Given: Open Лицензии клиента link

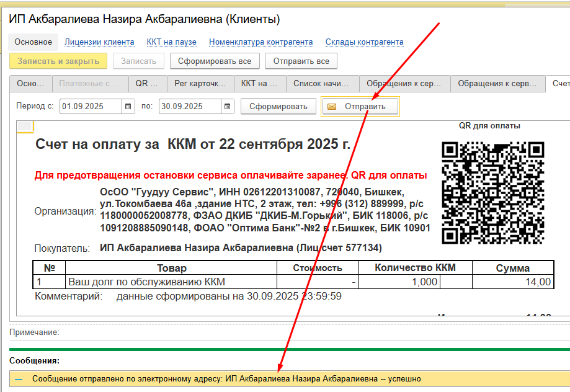Looking at the screenshot, I should [99, 42].
